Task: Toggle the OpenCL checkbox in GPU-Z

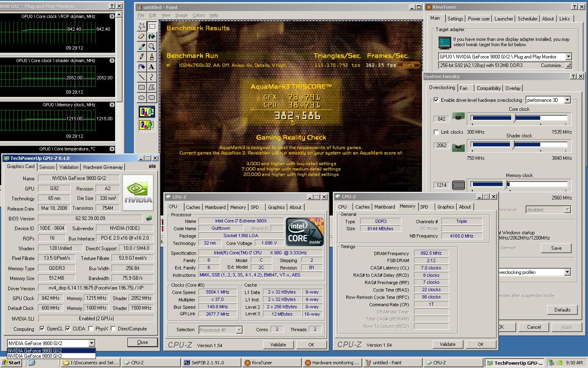Action: [x=42, y=328]
